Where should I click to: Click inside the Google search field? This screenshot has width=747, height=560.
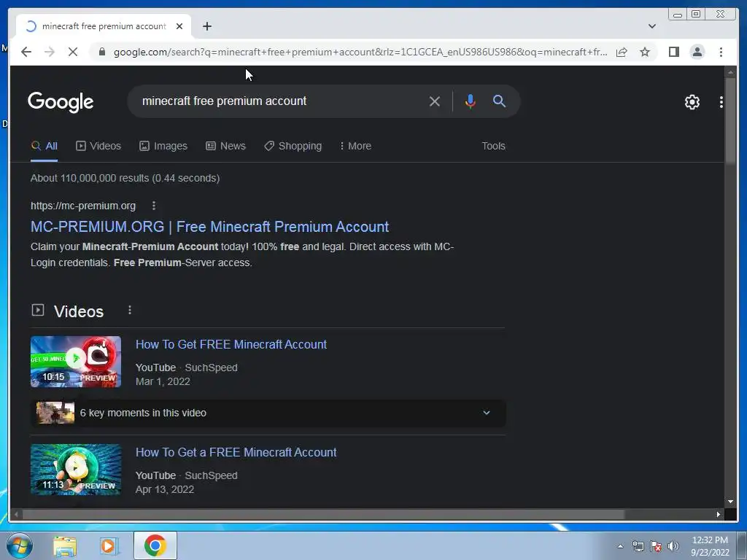tap(281, 101)
